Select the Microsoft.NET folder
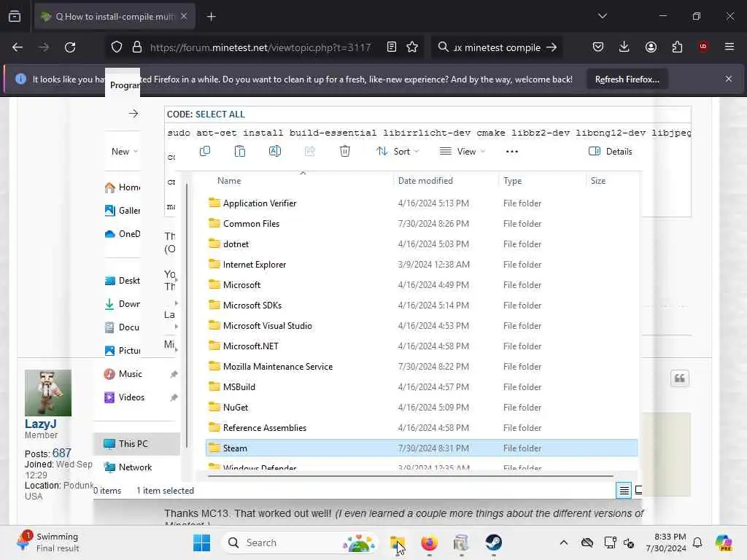Screen dimensions: 747x560 [422, 346]
